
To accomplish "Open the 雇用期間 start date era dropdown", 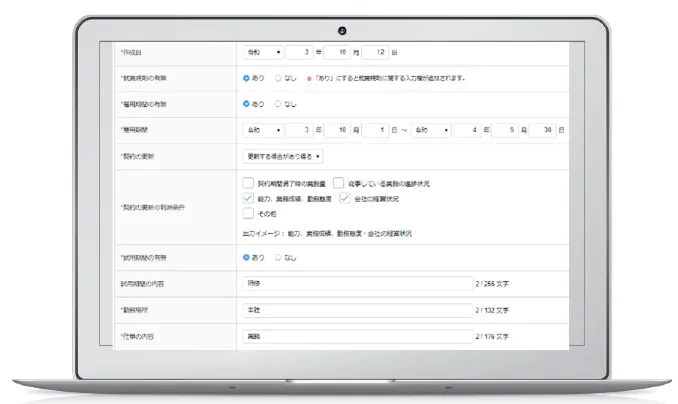I will point(263,130).
